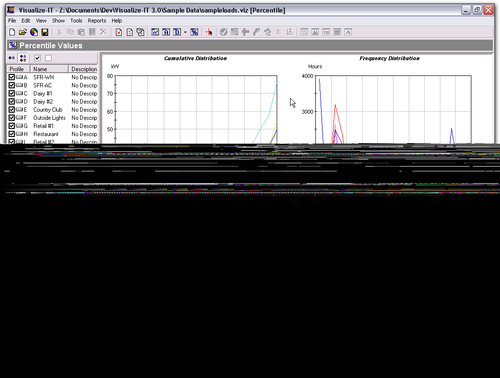500x378 pixels.
Task: Click the Paste clipboard icon
Action: 81,32
